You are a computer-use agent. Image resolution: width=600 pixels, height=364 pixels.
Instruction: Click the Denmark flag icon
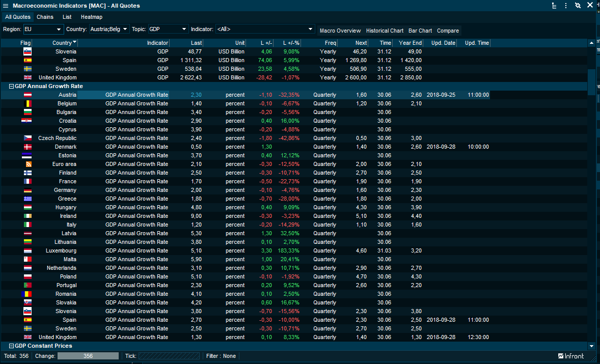click(x=28, y=147)
